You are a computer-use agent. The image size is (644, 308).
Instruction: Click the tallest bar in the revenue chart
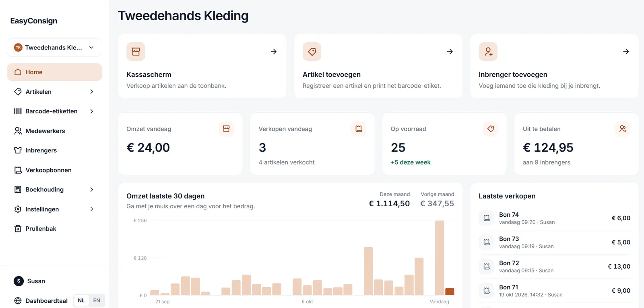[440, 258]
